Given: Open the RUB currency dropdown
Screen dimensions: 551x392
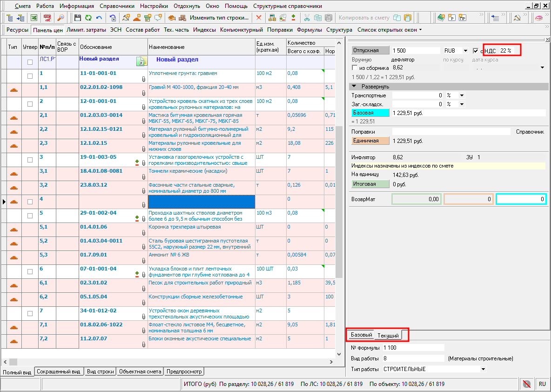Looking at the screenshot, I should click(465, 50).
